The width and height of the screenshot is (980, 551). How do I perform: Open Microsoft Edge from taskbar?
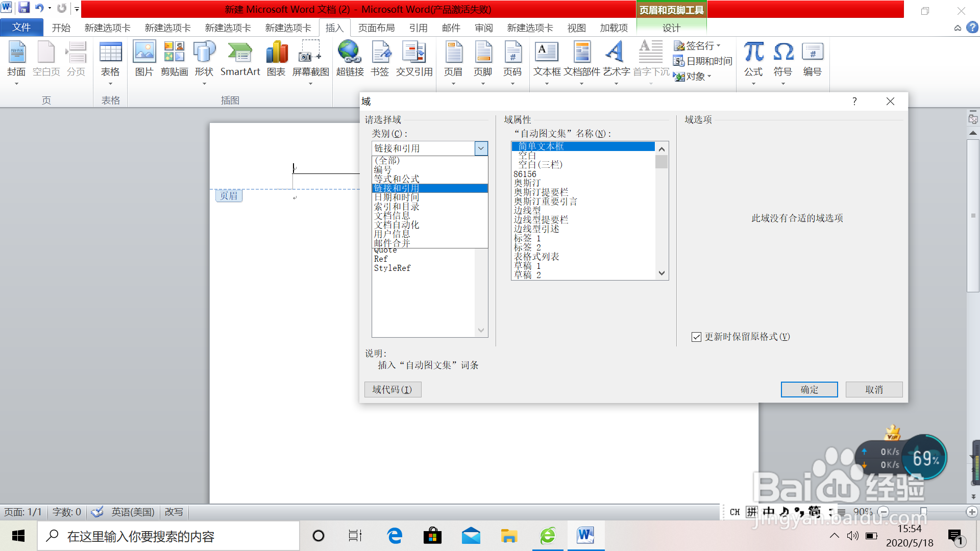click(394, 536)
